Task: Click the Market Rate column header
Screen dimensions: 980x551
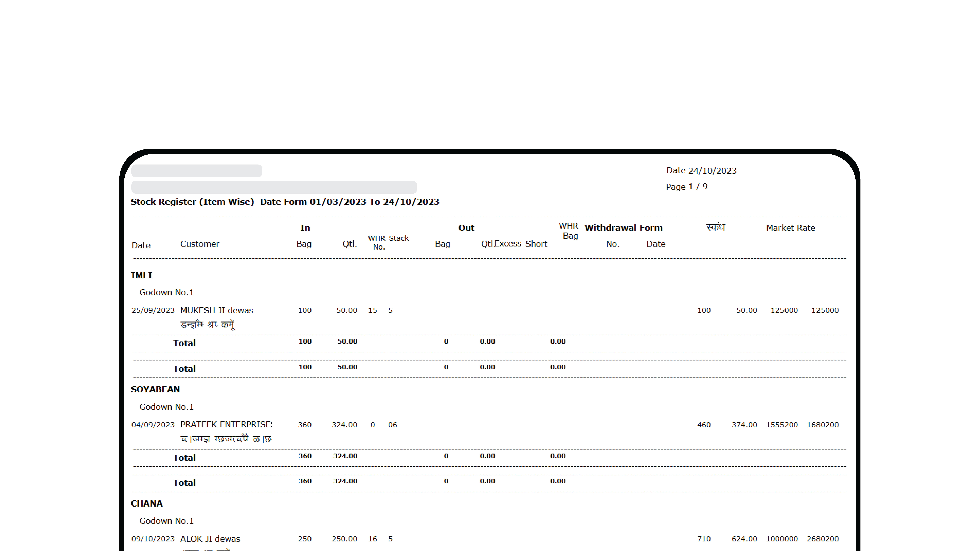Action: [790, 228]
